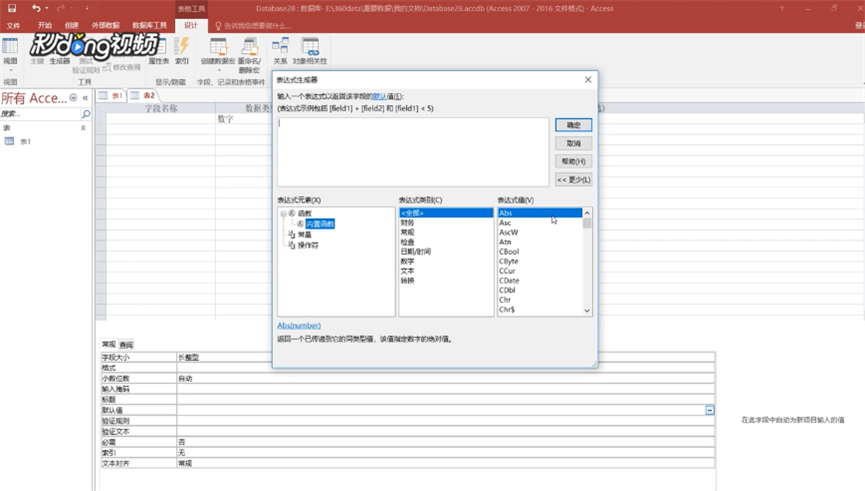Image resolution: width=865 pixels, height=491 pixels.
Task: Open the 视图 (View) ribbon button
Action: click(10, 50)
